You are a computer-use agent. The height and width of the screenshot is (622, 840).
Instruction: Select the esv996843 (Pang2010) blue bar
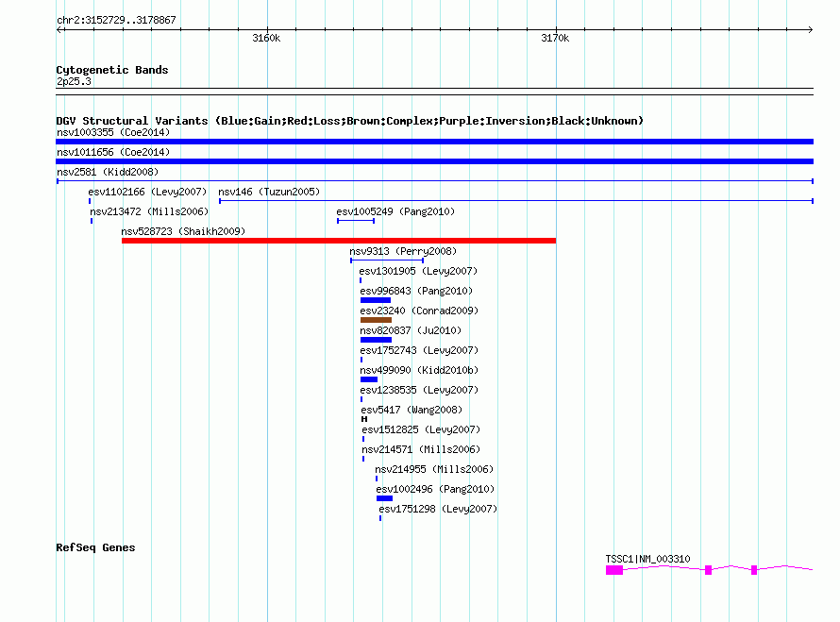coord(376,300)
